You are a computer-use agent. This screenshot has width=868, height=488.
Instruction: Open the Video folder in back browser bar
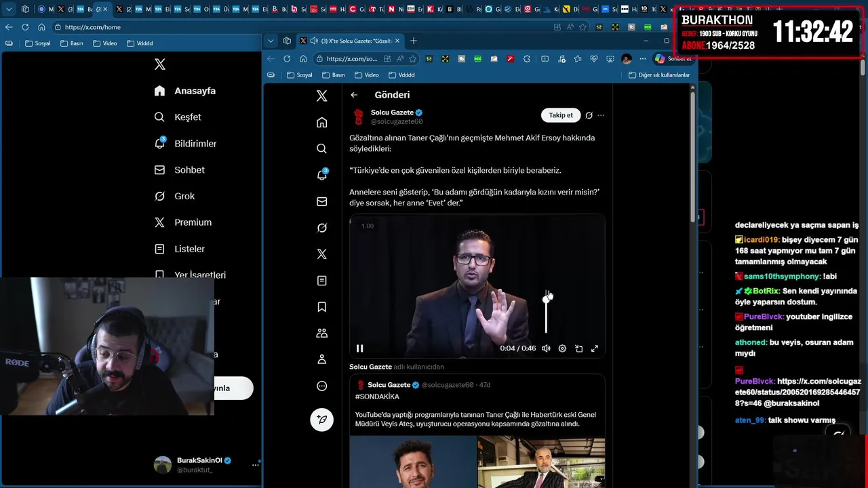point(105,43)
